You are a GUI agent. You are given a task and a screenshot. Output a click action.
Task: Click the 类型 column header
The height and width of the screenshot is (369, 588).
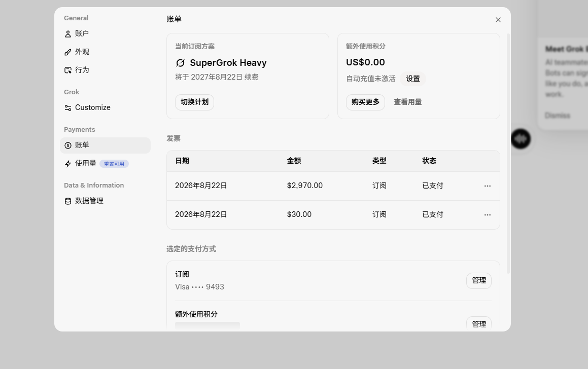[x=379, y=161]
